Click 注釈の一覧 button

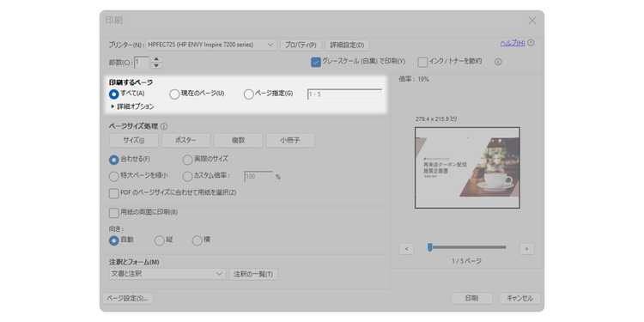click(x=253, y=275)
